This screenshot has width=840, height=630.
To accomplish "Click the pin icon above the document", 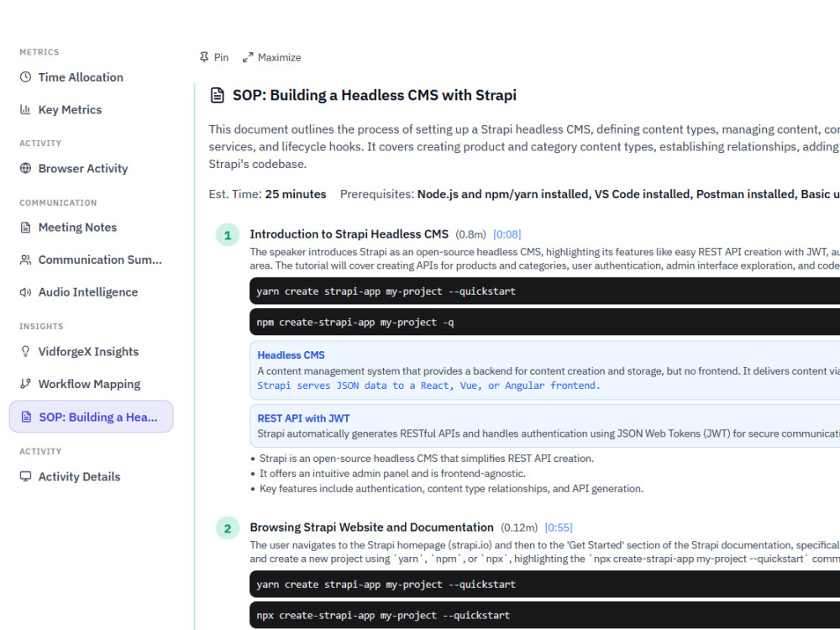I will tap(204, 57).
